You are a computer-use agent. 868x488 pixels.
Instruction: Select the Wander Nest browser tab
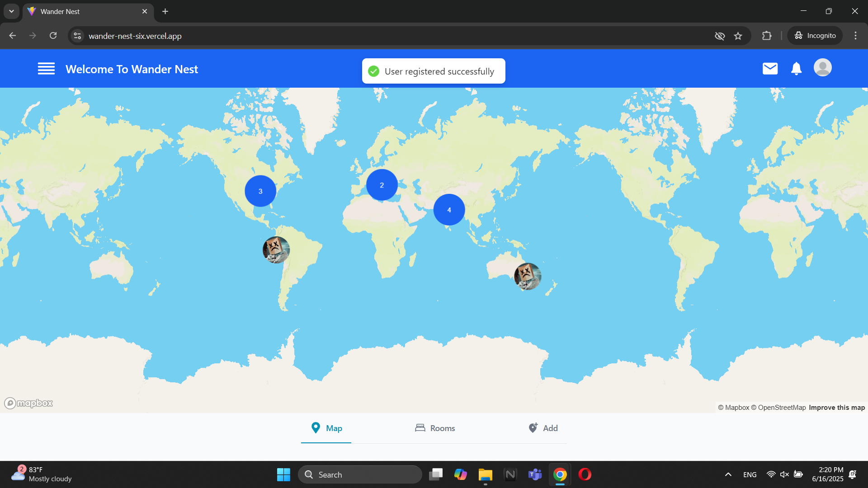pyautogui.click(x=88, y=11)
